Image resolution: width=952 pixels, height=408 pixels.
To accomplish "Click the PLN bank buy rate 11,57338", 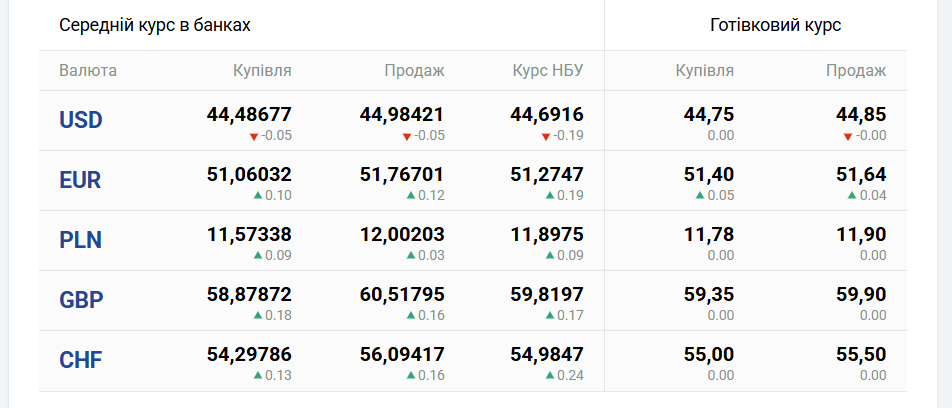I will click(x=249, y=234).
